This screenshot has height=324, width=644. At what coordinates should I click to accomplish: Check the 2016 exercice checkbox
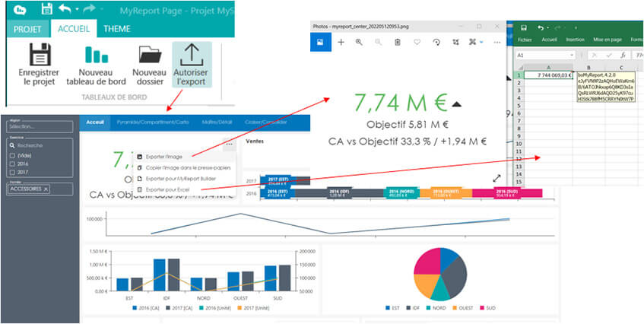tap(12, 164)
